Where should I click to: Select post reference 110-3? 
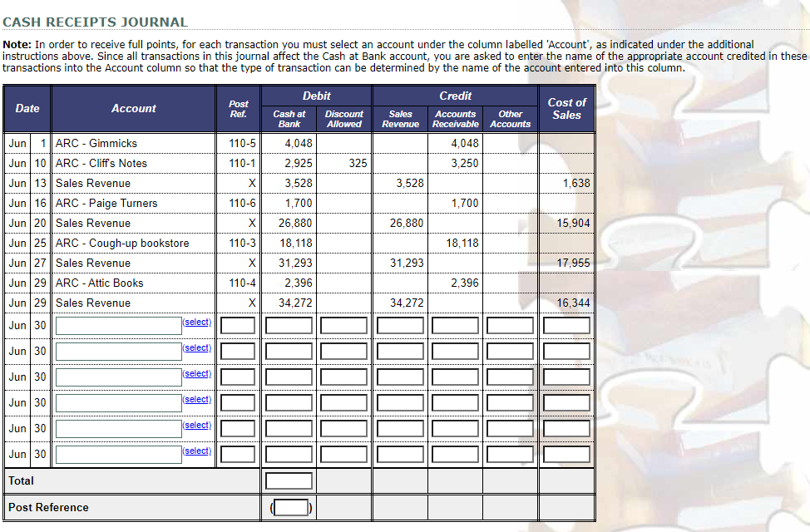(242, 244)
